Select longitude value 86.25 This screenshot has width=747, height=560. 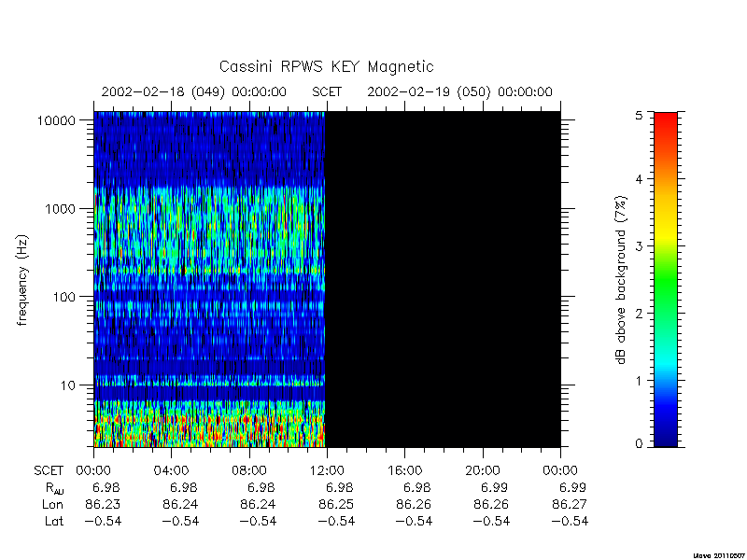(336, 504)
